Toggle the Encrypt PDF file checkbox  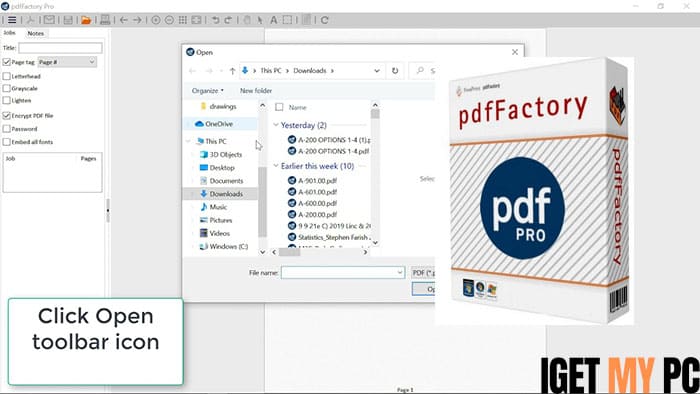pyautogui.click(x=6, y=116)
